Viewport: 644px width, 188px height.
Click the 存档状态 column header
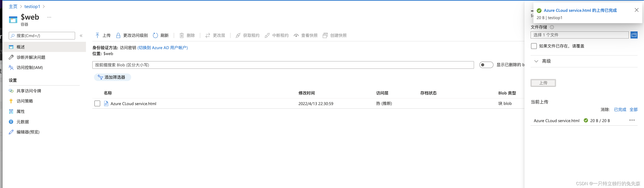point(428,93)
